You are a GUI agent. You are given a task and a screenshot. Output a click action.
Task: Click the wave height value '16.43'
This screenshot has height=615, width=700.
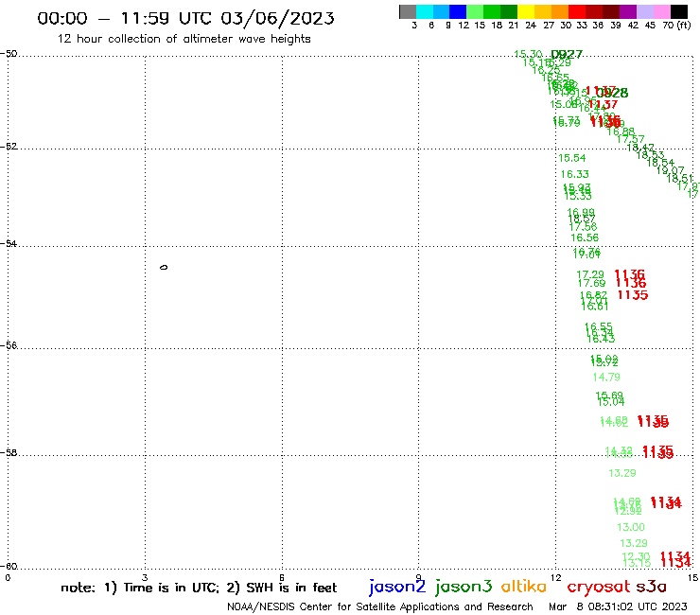pos(601,339)
